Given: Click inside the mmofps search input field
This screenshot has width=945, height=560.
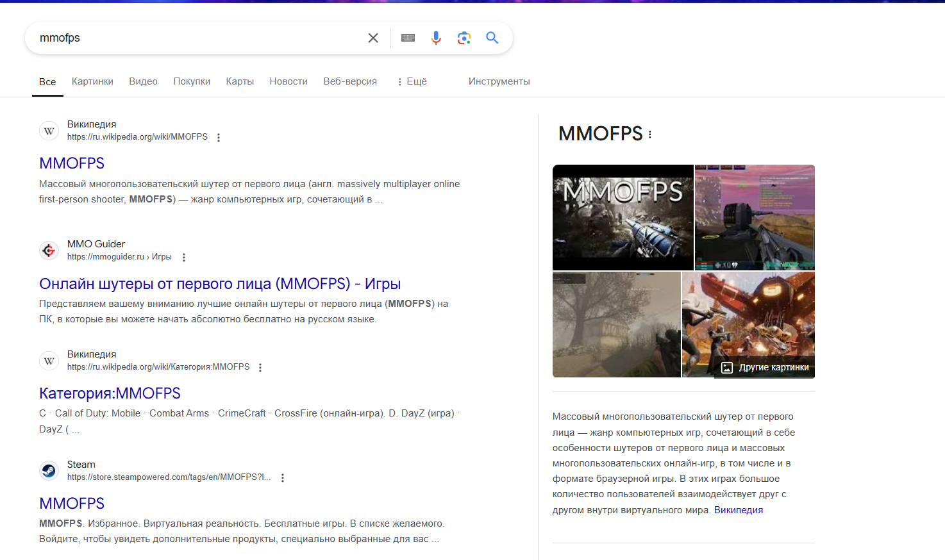Looking at the screenshot, I should tap(199, 38).
